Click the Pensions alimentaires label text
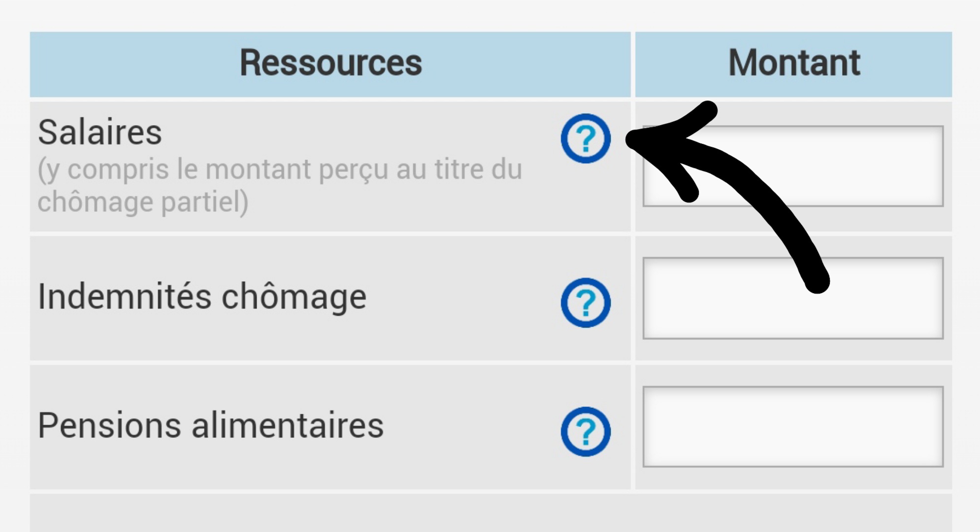The image size is (980, 532). click(211, 426)
